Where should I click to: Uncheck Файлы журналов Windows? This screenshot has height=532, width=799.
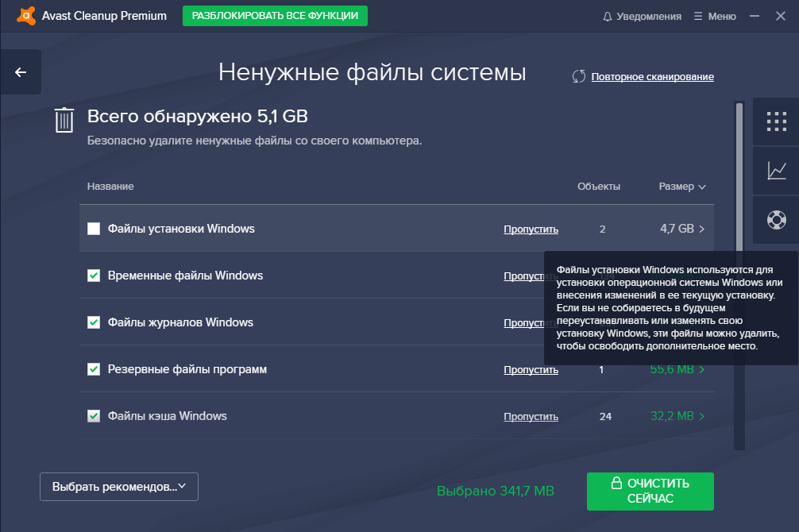tap(94, 322)
